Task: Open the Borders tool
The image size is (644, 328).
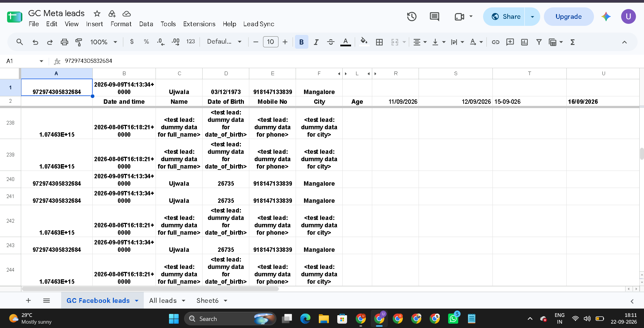Action: [379, 42]
